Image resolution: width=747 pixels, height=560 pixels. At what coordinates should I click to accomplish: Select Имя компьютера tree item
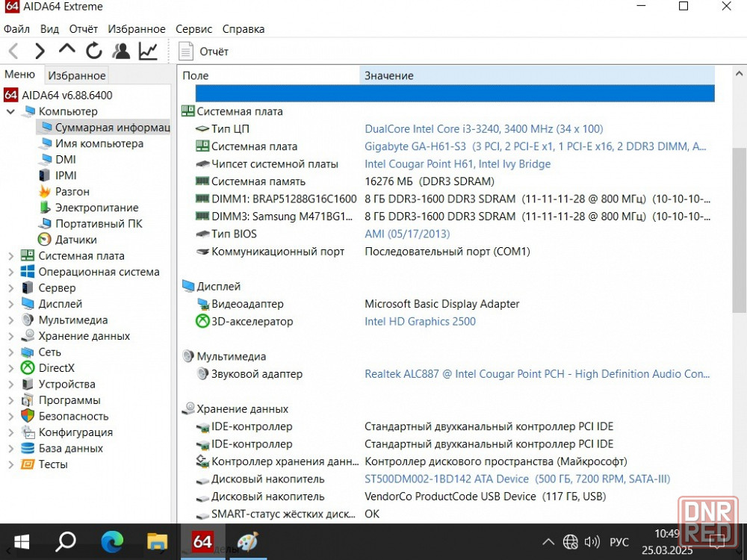[99, 143]
